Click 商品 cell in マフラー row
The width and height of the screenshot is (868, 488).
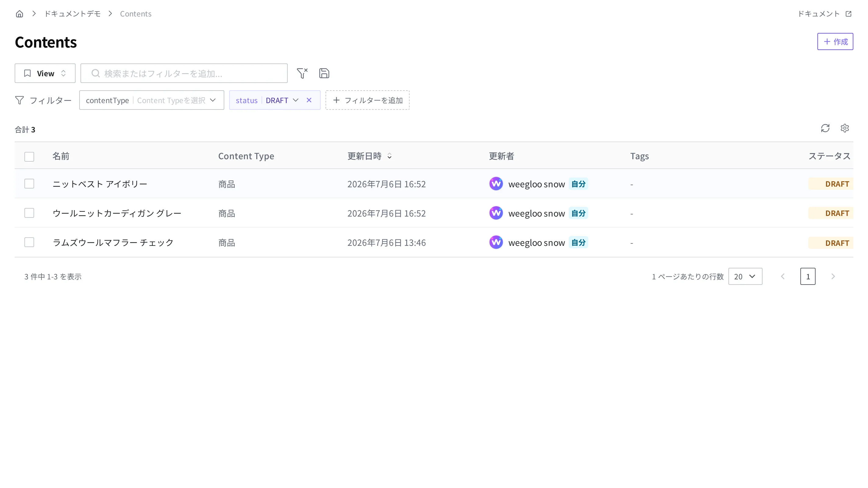pyautogui.click(x=226, y=242)
